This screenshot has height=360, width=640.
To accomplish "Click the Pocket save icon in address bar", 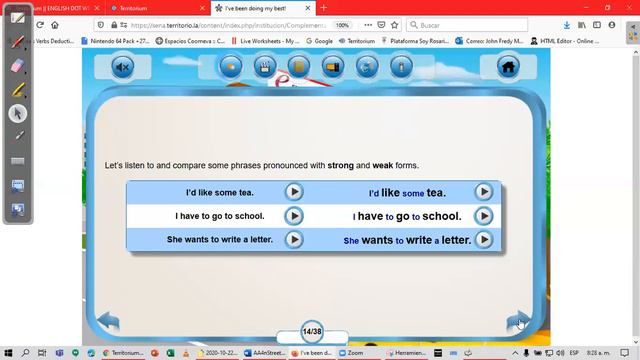I will click(381, 25).
